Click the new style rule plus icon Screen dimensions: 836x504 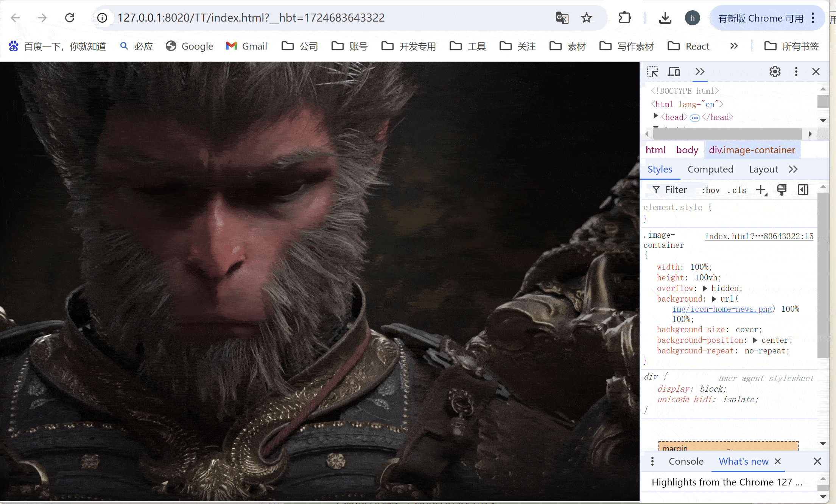click(x=761, y=190)
